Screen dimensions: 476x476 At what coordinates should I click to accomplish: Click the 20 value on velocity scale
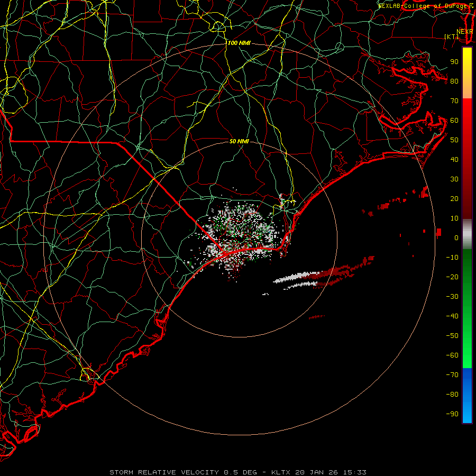tap(454, 198)
